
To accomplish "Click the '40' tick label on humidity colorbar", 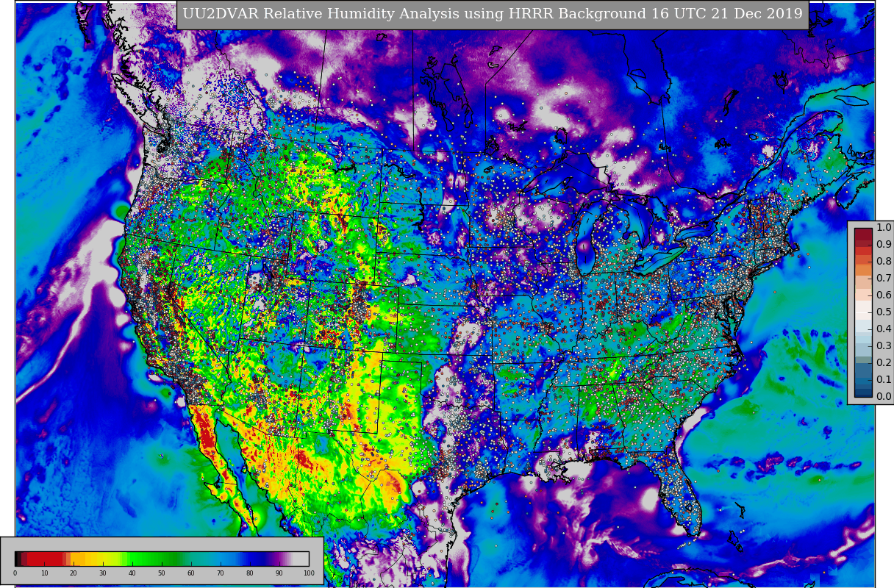I will [x=132, y=573].
